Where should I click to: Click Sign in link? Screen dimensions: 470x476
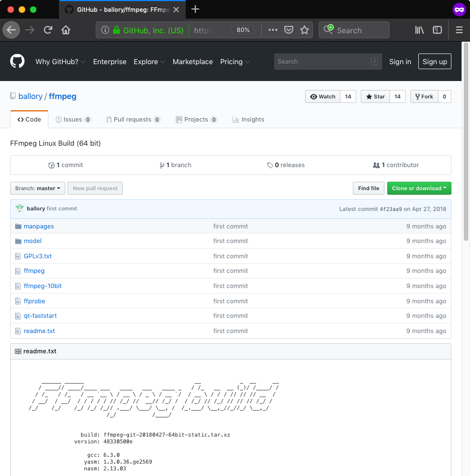400,62
